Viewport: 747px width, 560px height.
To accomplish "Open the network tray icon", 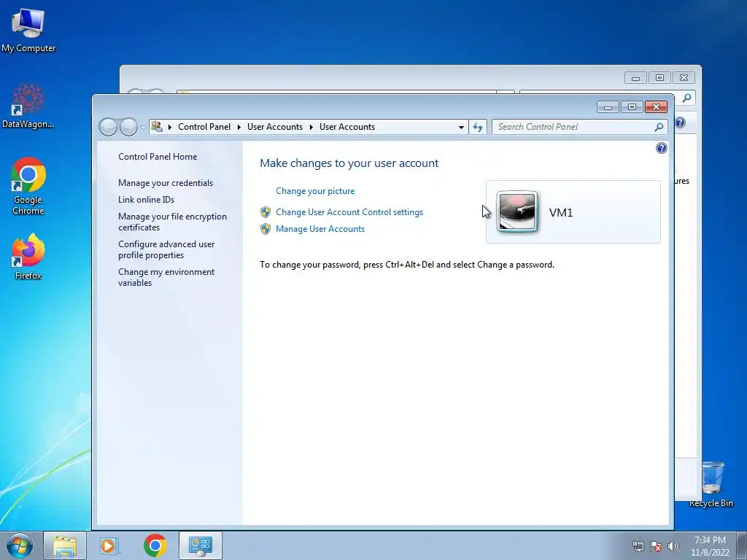I will pos(638,546).
